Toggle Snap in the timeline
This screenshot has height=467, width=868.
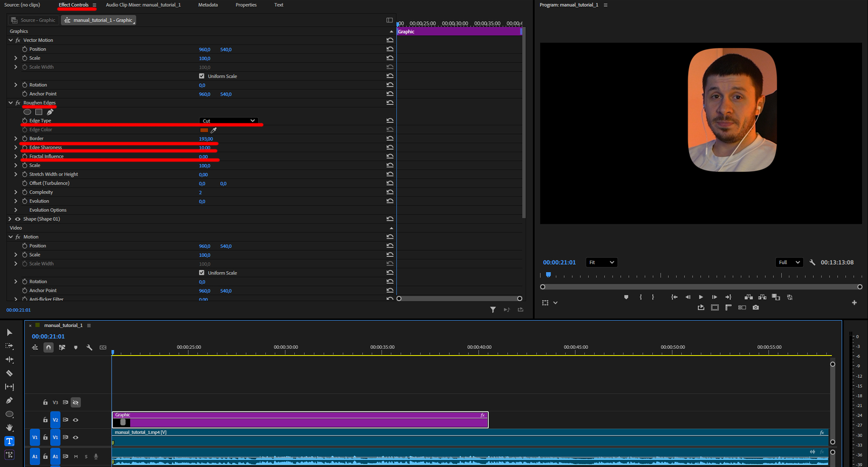click(x=48, y=348)
